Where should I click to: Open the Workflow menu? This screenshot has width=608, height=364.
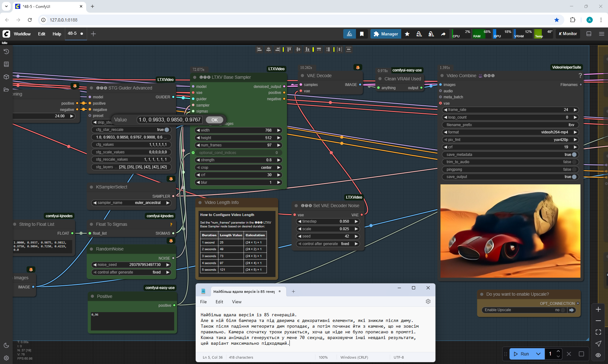(x=22, y=34)
